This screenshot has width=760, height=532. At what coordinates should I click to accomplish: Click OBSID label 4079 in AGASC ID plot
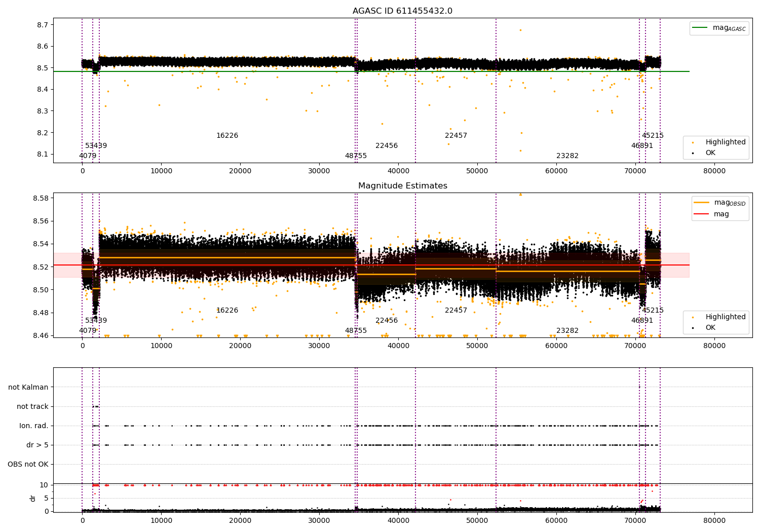coord(88,156)
